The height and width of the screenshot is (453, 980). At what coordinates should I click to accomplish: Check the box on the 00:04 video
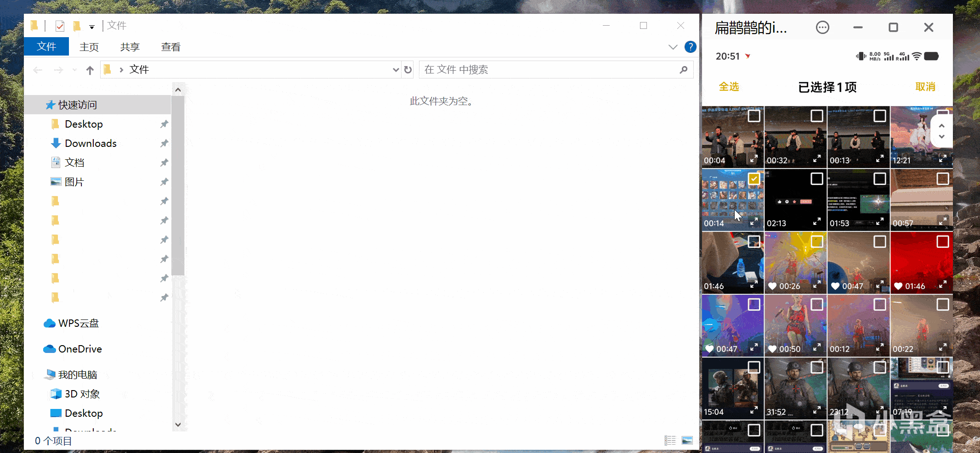coord(754,116)
